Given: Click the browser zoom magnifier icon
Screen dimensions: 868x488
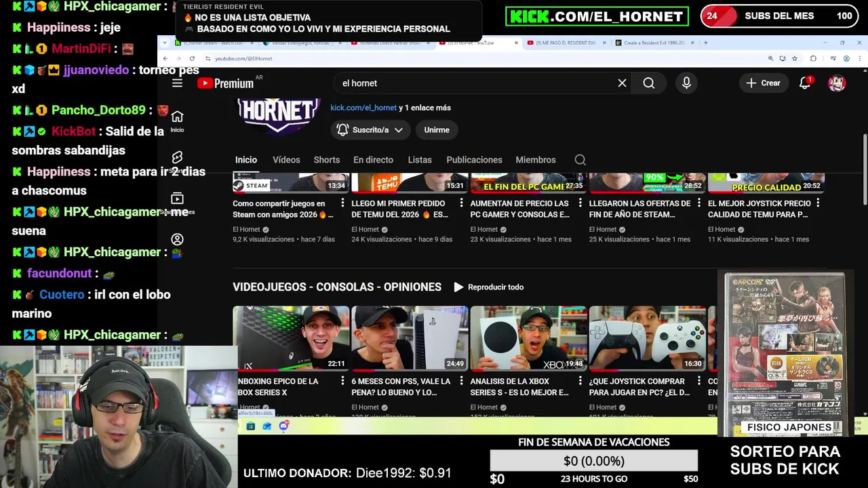Looking at the screenshot, I should (770, 58).
